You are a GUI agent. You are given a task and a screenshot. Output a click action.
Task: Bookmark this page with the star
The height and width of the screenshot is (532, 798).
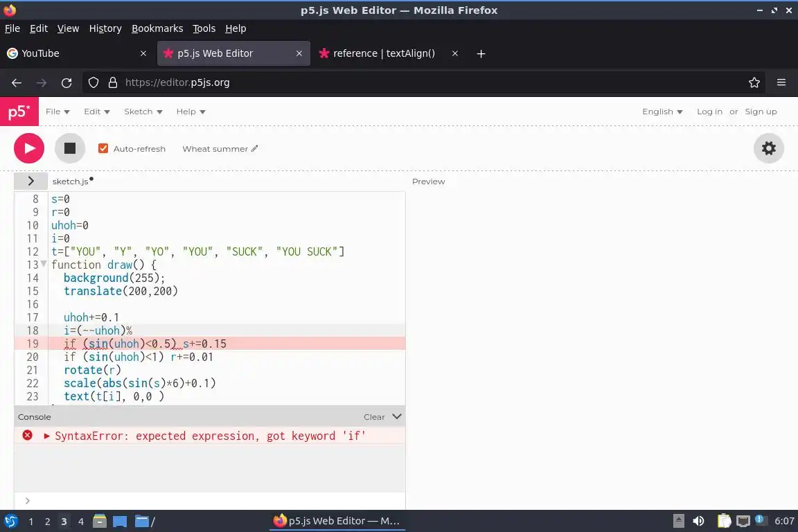coord(754,82)
